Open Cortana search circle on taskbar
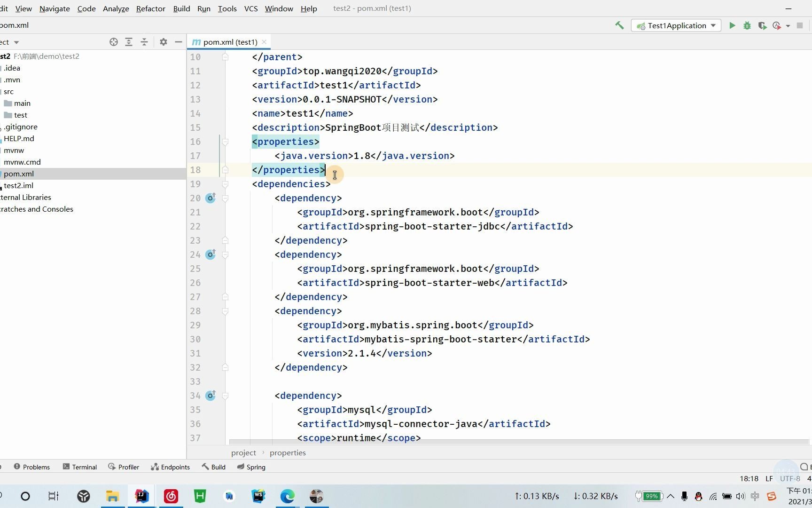Viewport: 812px width, 508px height. 25,496
